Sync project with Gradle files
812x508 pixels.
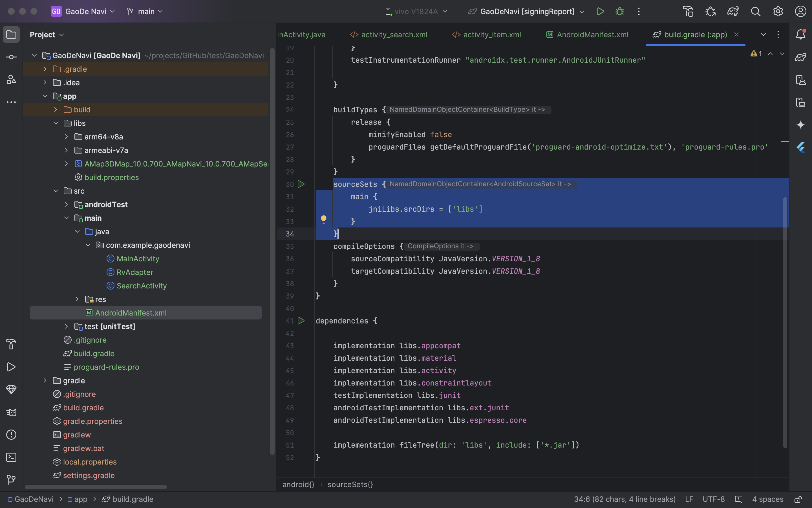click(x=733, y=11)
